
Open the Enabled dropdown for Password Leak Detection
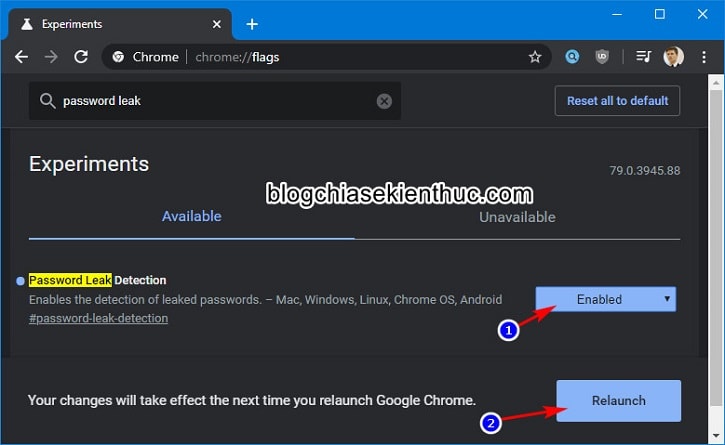[x=605, y=299]
